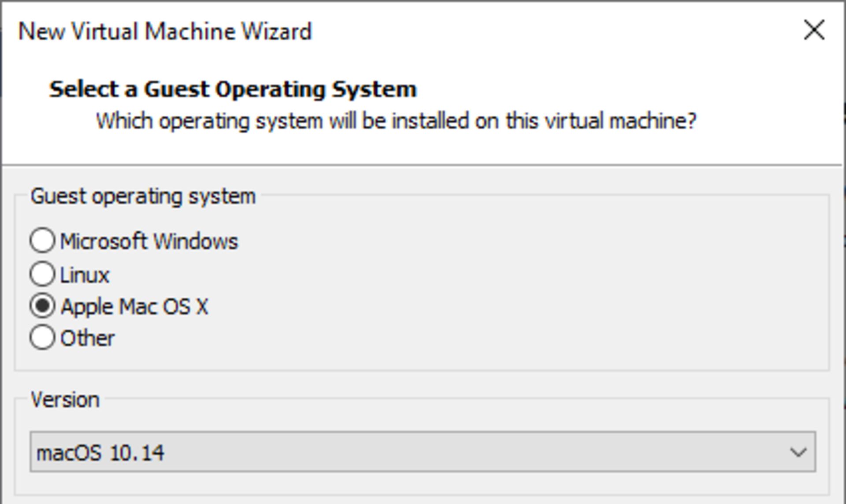
Task: Click the Other option label
Action: [x=87, y=338]
